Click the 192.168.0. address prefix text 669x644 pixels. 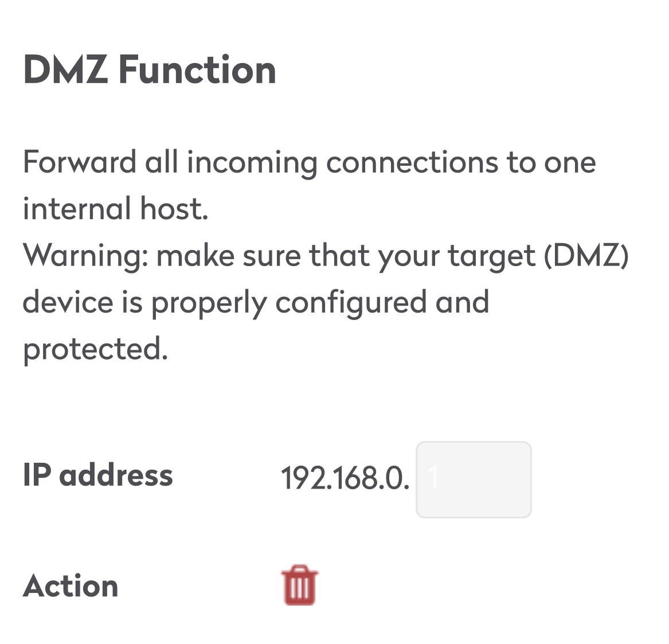[x=345, y=478]
